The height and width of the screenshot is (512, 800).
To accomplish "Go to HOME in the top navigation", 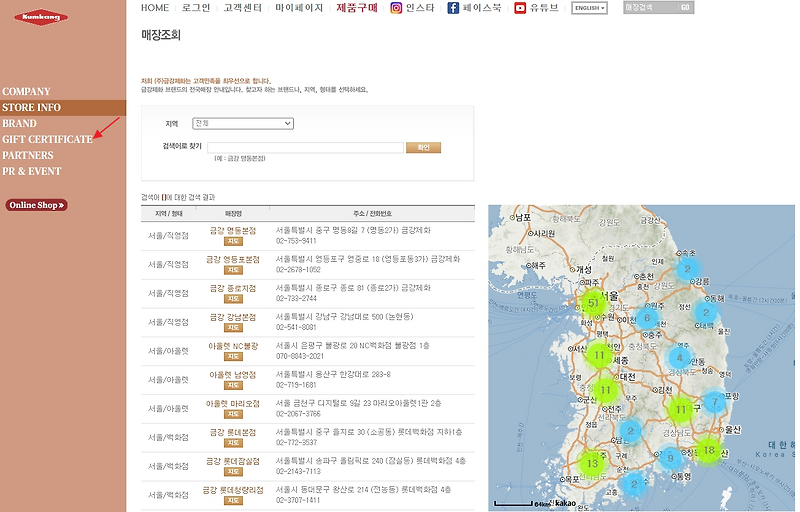I will point(155,8).
